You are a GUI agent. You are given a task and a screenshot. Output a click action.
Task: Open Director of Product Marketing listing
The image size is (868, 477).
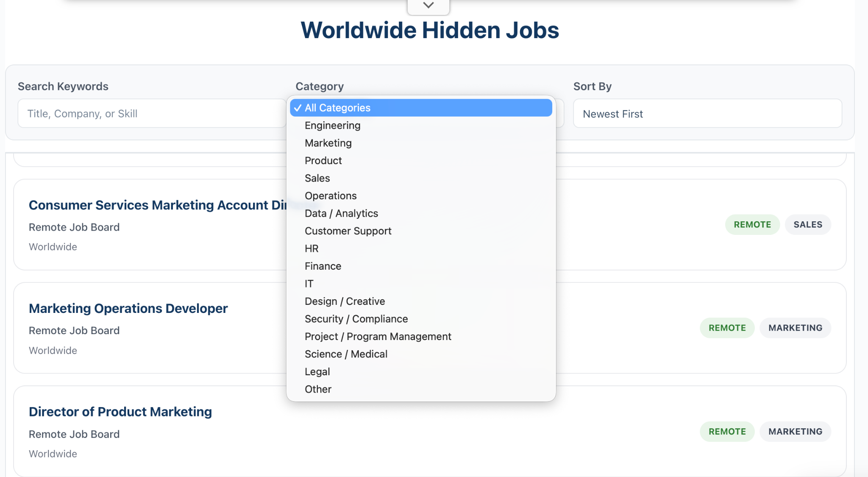pyautogui.click(x=120, y=412)
